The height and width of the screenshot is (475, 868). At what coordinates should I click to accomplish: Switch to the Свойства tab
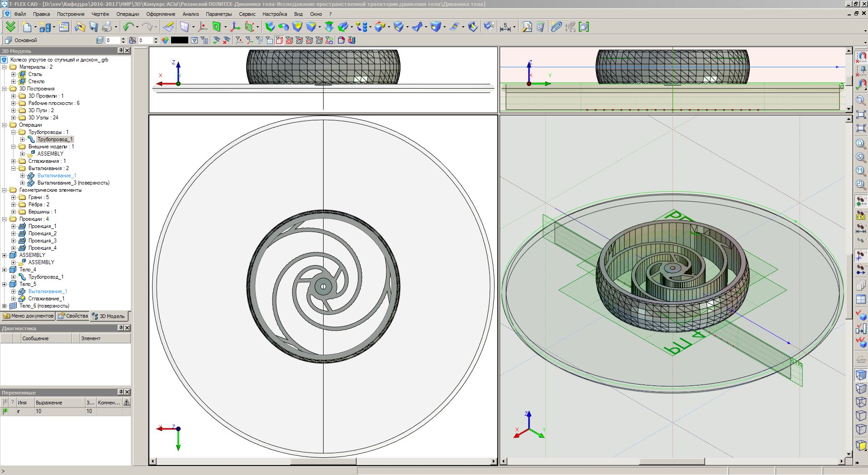[x=73, y=316]
